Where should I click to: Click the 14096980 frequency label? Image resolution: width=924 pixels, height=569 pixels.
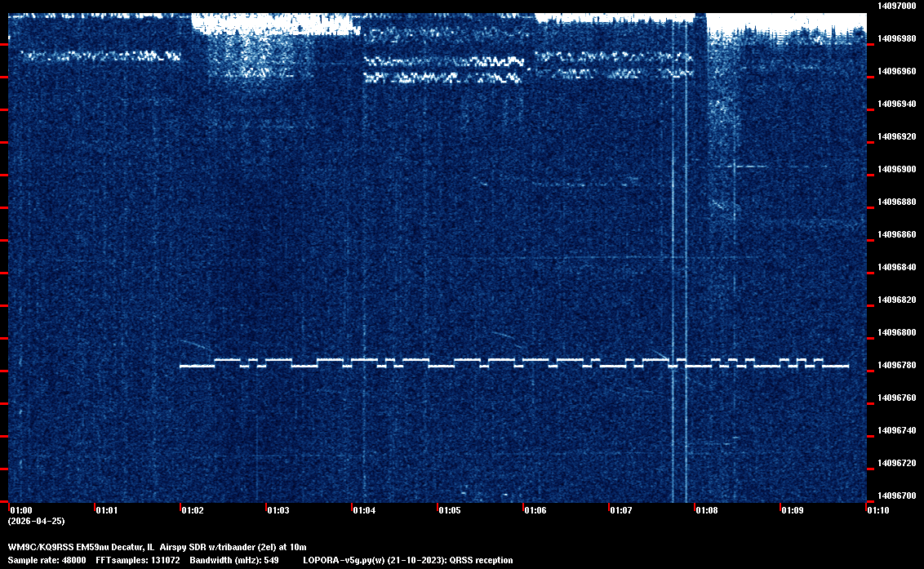coord(897,38)
